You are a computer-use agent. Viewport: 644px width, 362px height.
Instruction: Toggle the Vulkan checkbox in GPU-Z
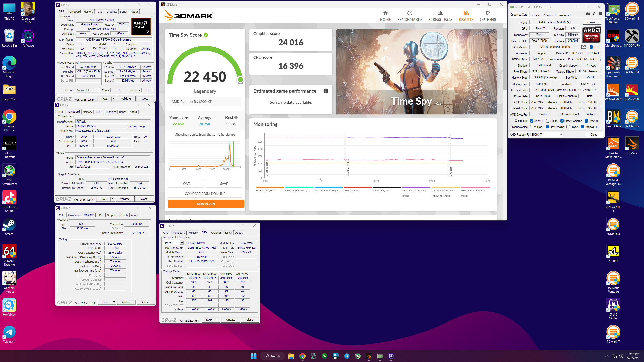point(532,127)
